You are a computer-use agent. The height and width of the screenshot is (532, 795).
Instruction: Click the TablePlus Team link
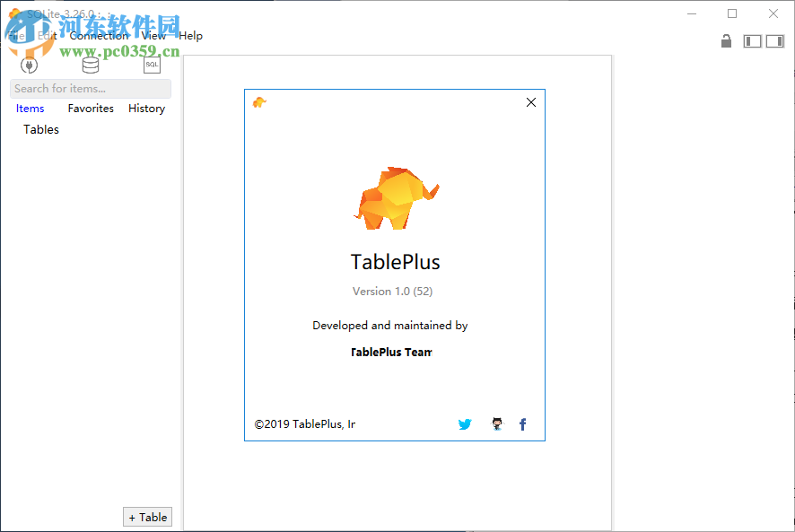[x=392, y=352]
